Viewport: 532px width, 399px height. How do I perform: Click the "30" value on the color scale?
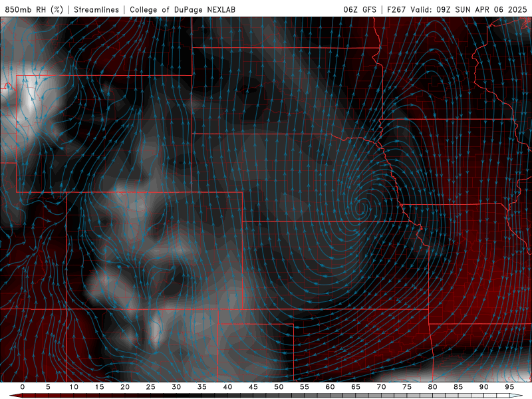(x=176, y=387)
